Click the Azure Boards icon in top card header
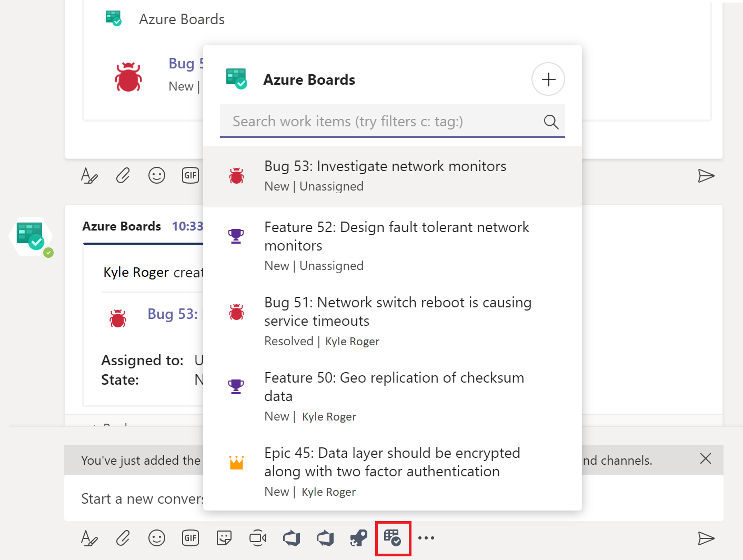The image size is (743, 560). (x=114, y=18)
